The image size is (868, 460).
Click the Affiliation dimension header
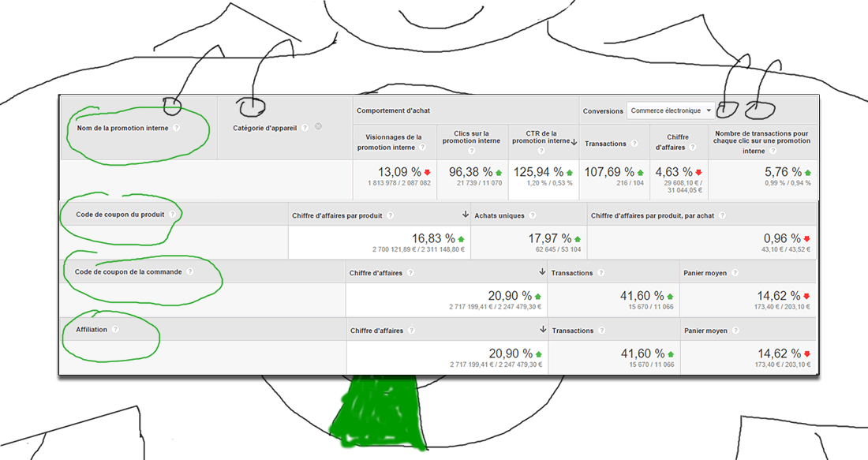[x=92, y=330]
